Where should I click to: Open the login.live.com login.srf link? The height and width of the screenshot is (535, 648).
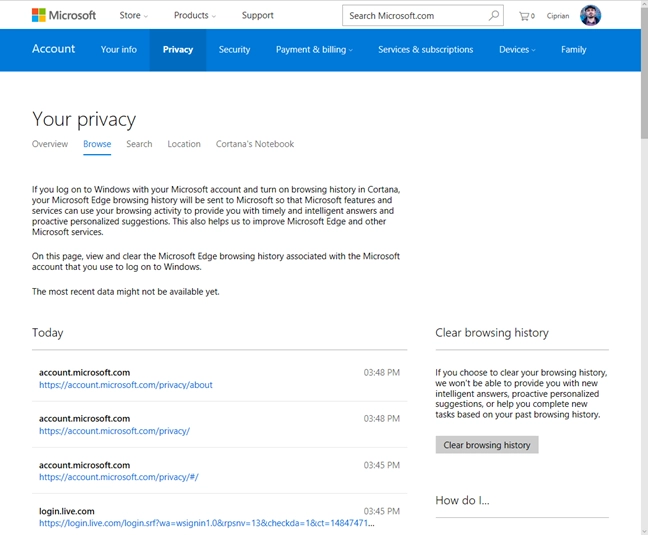207,523
